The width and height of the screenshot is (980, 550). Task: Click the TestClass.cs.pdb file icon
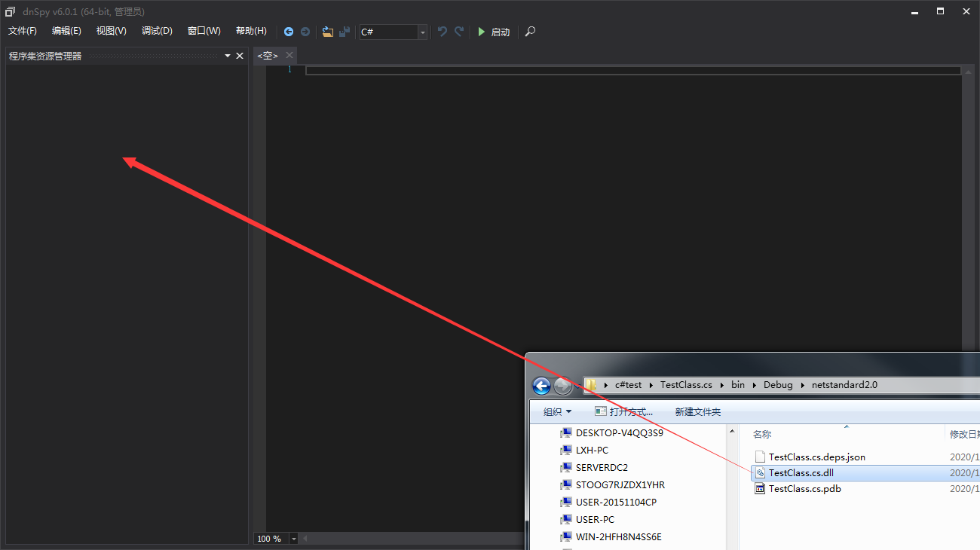tap(761, 489)
